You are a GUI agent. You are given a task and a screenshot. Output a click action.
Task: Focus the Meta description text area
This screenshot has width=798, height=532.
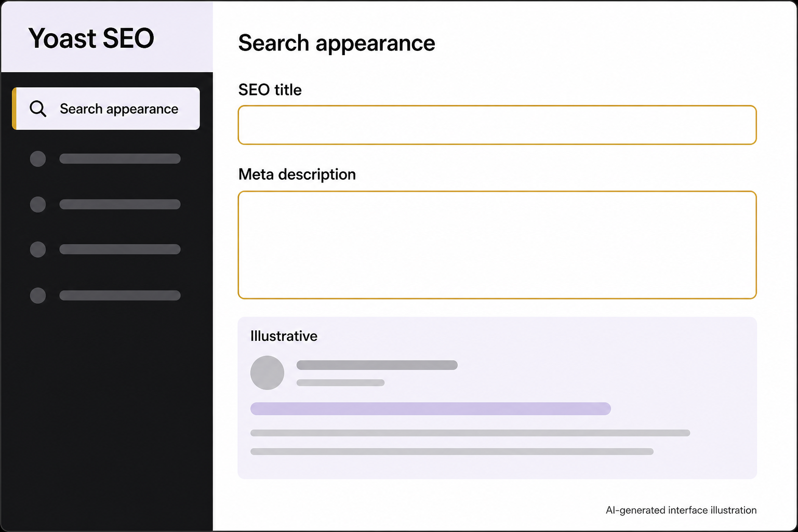pyautogui.click(x=497, y=245)
